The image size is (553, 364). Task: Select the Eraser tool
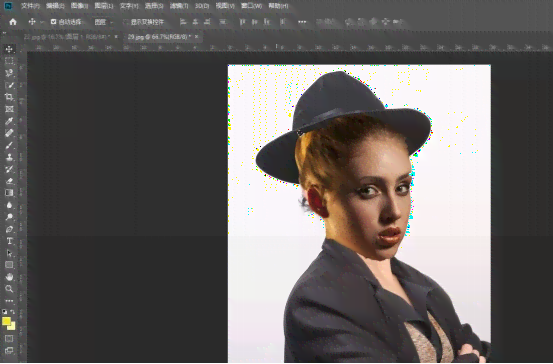pyautogui.click(x=9, y=181)
